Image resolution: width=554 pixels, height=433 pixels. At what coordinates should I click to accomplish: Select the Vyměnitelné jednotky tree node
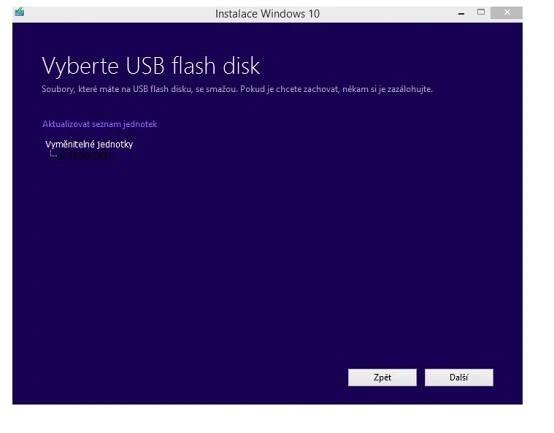coord(89,144)
